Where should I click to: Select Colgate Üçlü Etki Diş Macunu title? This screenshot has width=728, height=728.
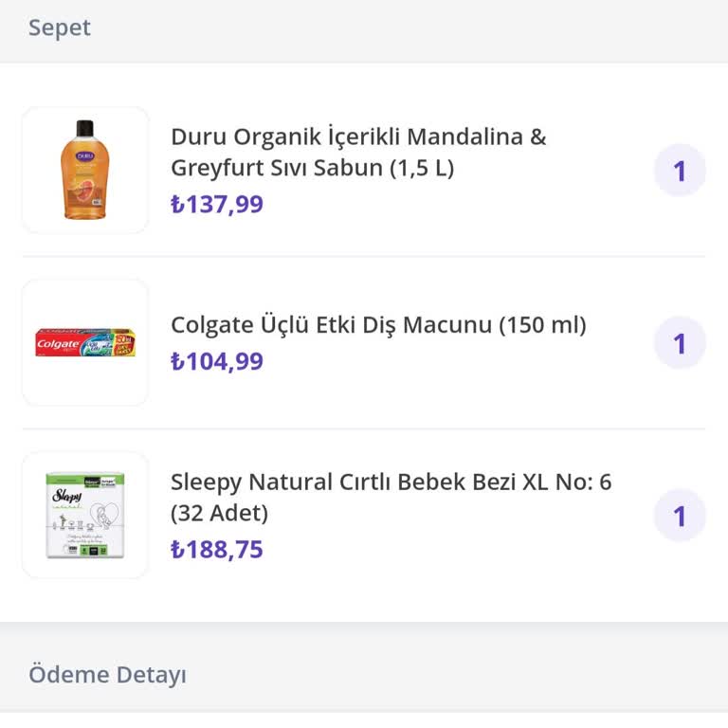pyautogui.click(x=378, y=325)
